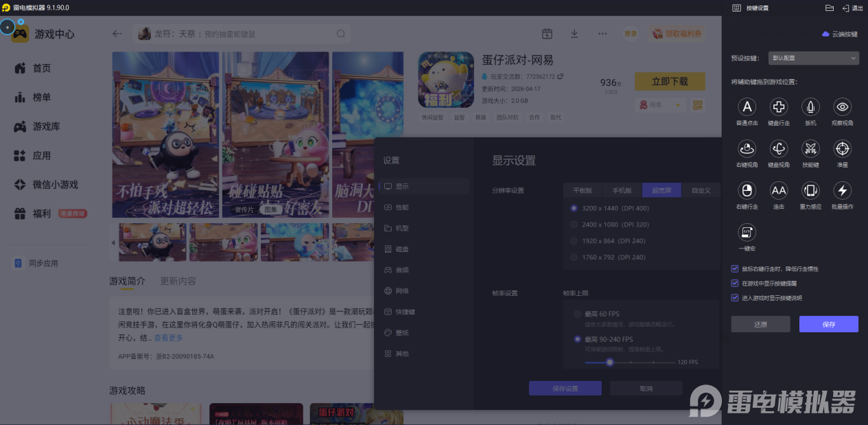This screenshot has width=868, height=425.
Task: Click 保存 button in key settings
Action: coord(829,324)
